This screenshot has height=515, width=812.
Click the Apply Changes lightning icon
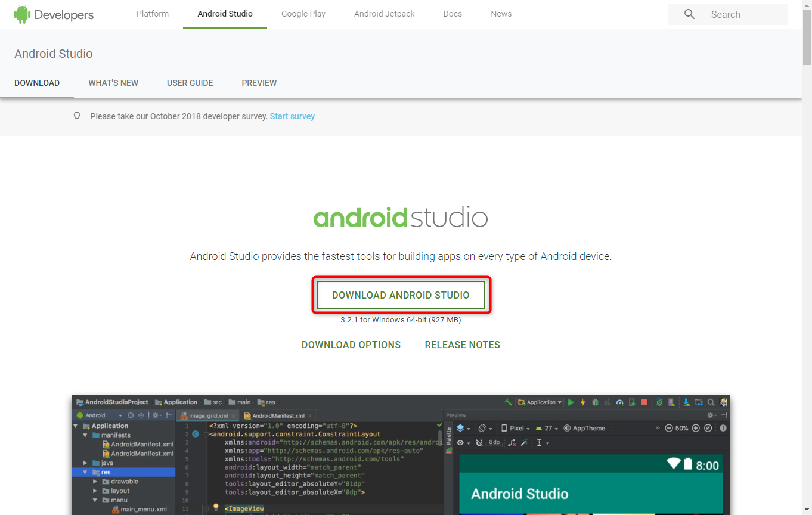click(583, 402)
